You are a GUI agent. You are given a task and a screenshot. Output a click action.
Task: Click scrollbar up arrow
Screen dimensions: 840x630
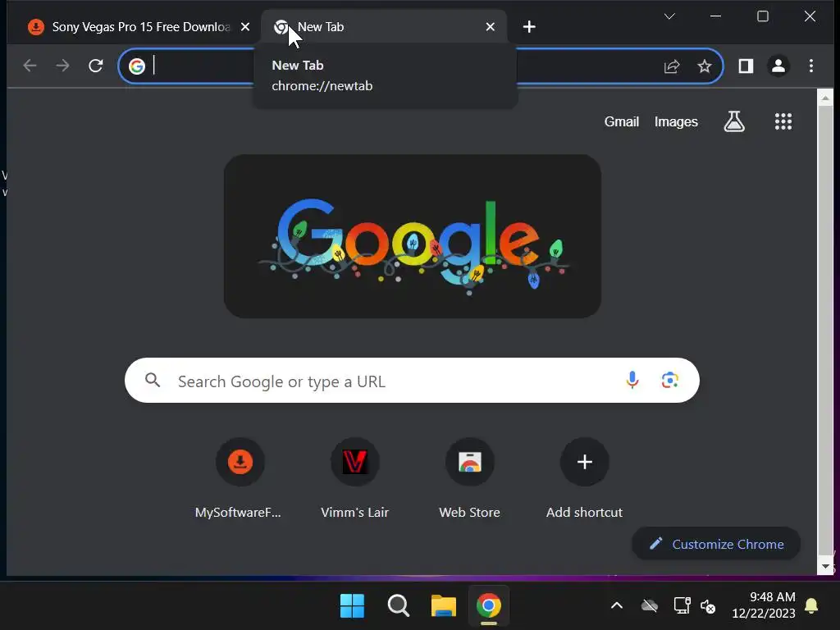point(825,98)
